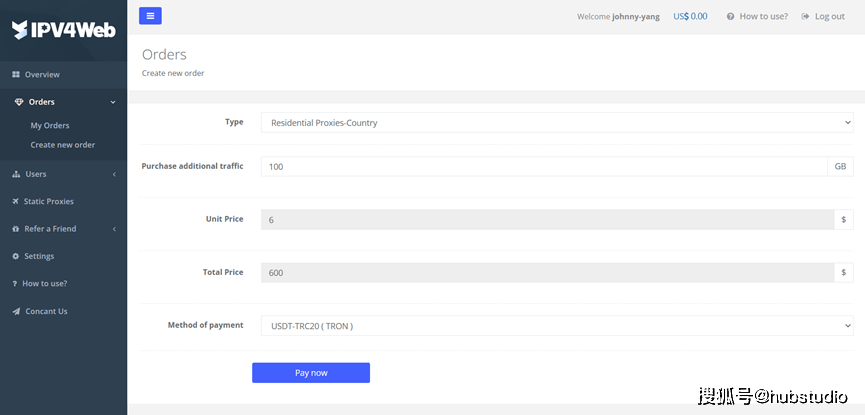The image size is (865, 415).
Task: Open How to use? in top bar
Action: pos(757,16)
